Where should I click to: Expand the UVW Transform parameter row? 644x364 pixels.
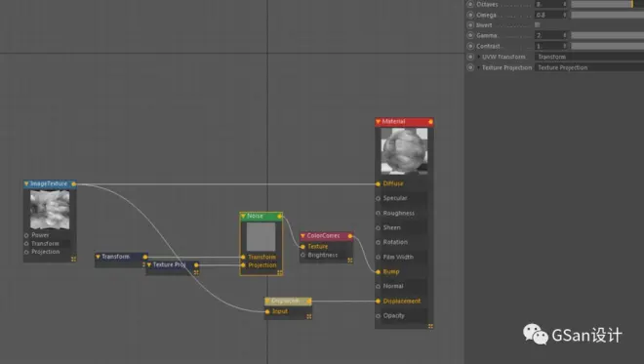tap(479, 57)
